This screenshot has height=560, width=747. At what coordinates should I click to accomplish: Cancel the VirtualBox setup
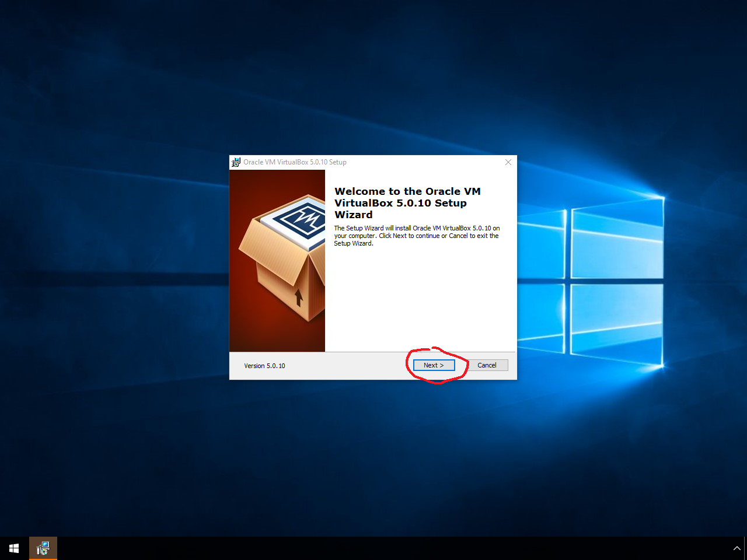coord(487,365)
